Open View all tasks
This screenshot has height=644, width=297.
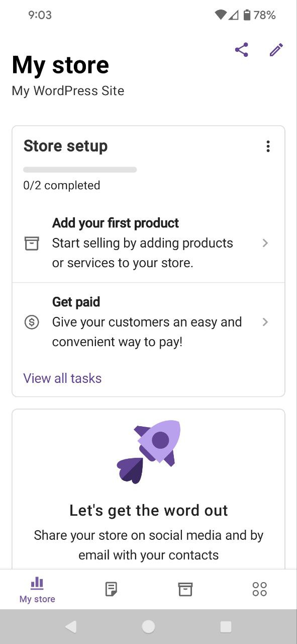click(62, 378)
